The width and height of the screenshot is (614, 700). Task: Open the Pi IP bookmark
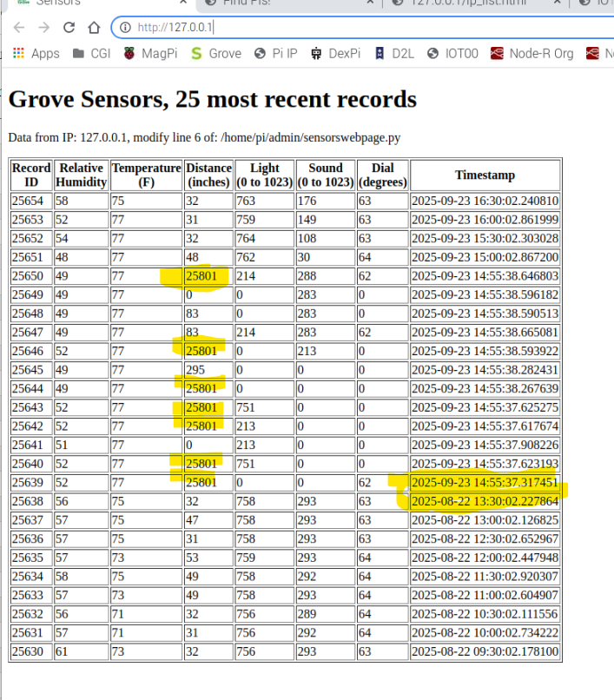[275, 54]
